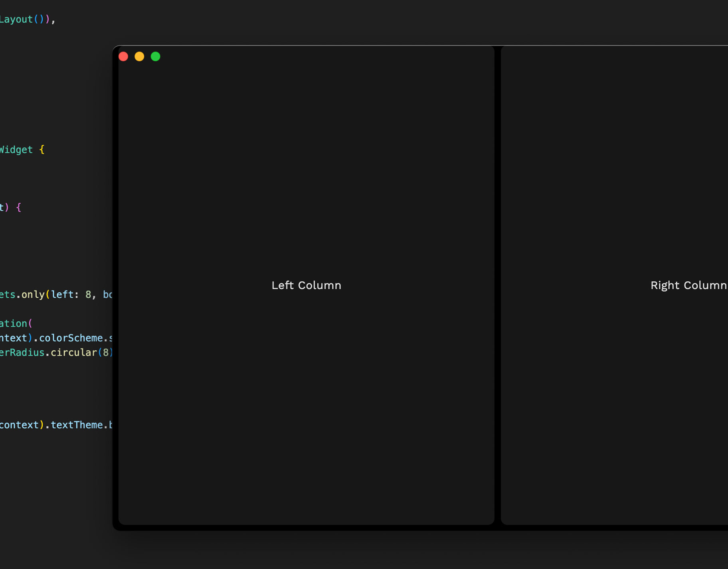Click "Layout())," in the code editor
Viewport: 728px width, 569px height.
(x=28, y=19)
